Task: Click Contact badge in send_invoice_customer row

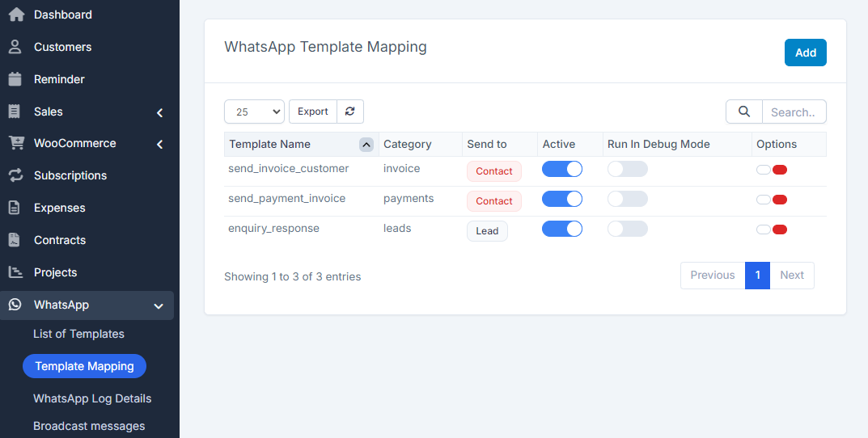Action: coord(494,171)
